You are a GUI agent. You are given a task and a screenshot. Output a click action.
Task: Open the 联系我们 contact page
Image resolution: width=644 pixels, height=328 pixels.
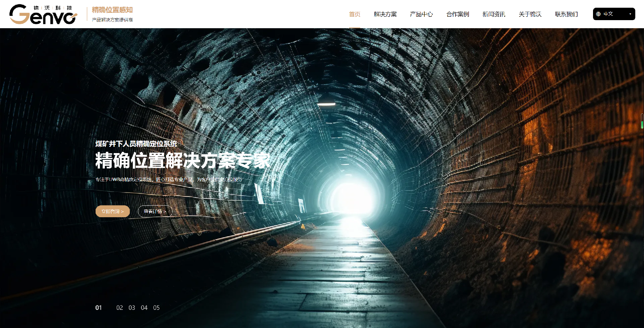tap(566, 14)
